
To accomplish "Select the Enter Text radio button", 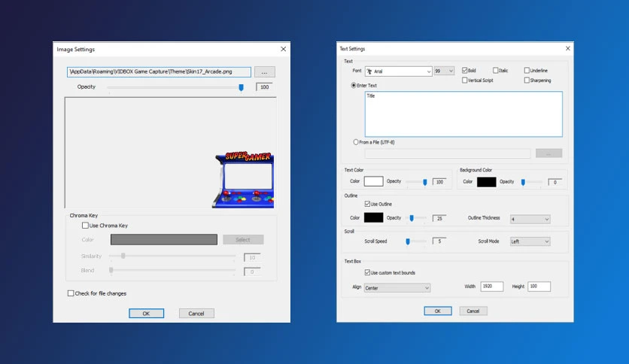I will point(354,86).
